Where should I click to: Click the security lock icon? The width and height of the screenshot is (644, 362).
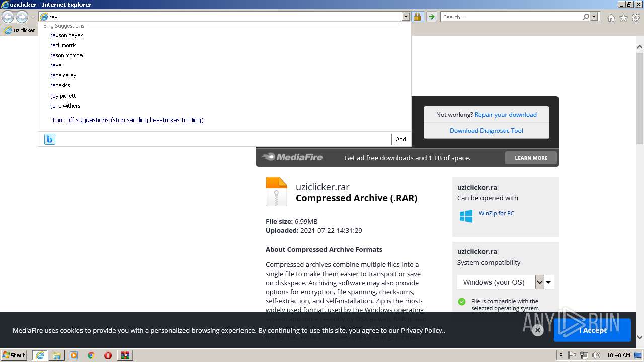[417, 17]
